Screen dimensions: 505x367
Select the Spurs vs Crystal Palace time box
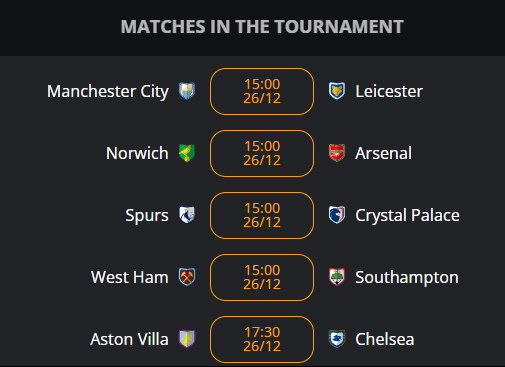(262, 215)
